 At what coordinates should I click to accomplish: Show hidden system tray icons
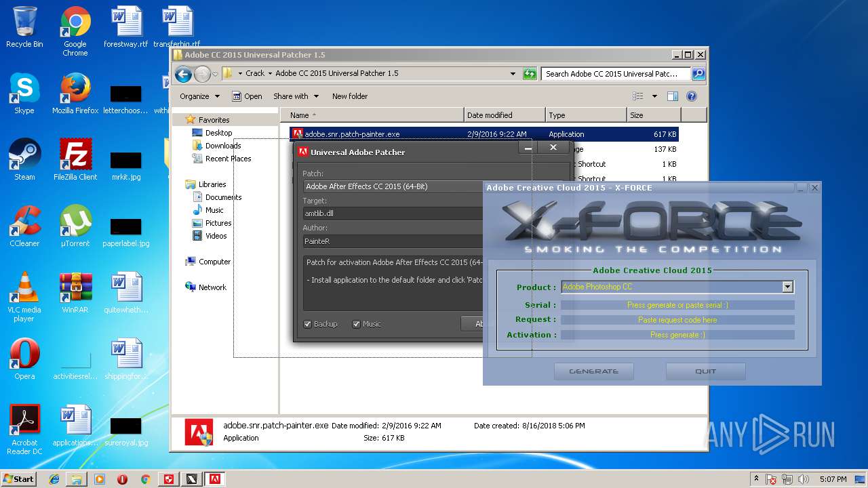[756, 479]
